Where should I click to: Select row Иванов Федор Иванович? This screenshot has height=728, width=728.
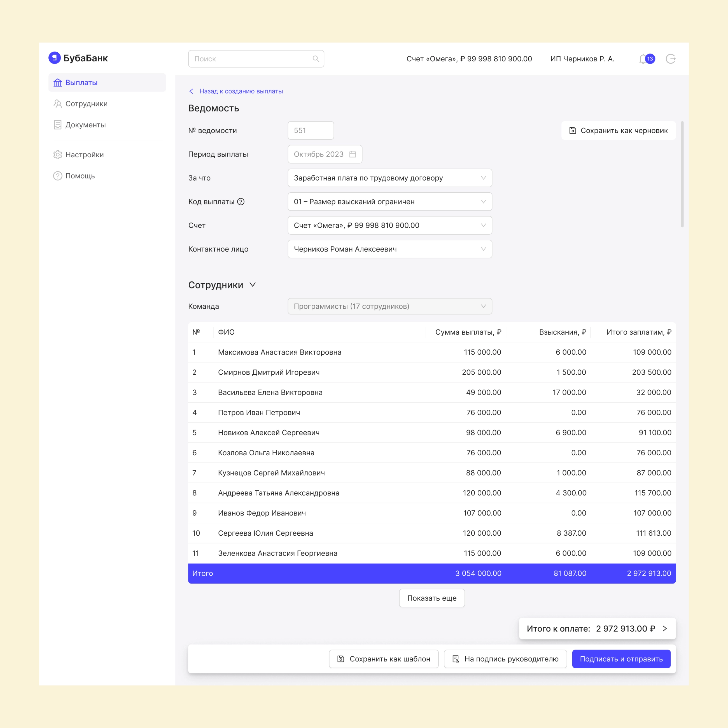point(432,513)
